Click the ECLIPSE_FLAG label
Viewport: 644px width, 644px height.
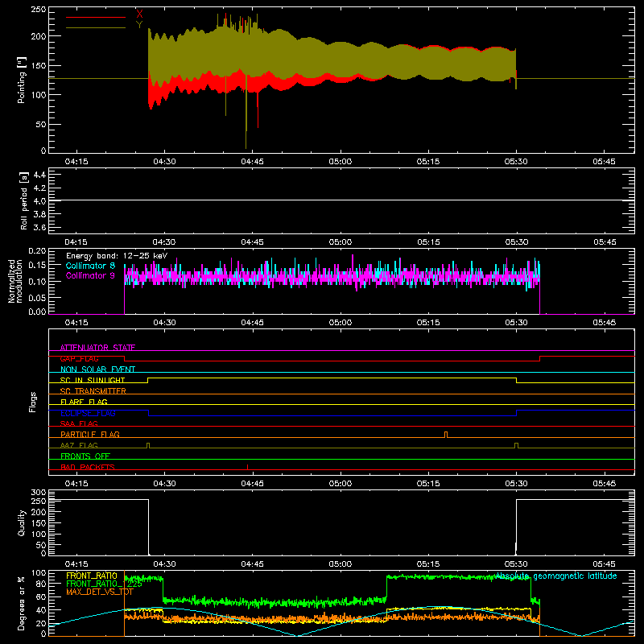click(x=88, y=413)
